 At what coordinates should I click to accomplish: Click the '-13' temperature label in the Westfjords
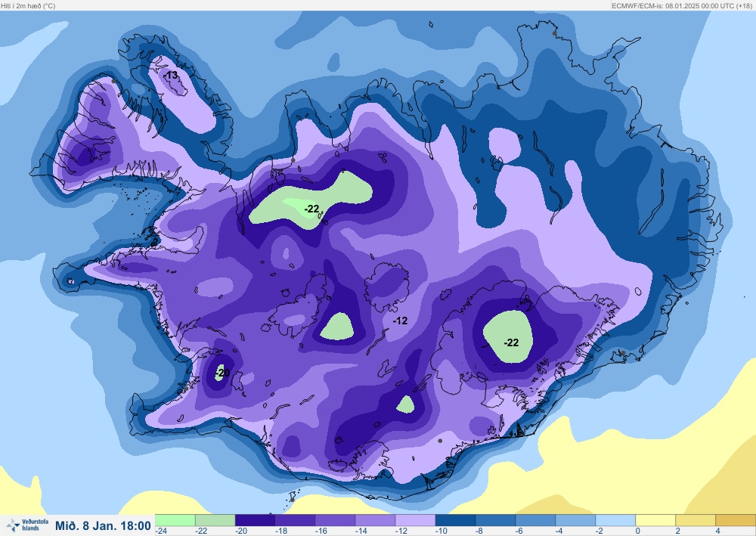pos(171,75)
